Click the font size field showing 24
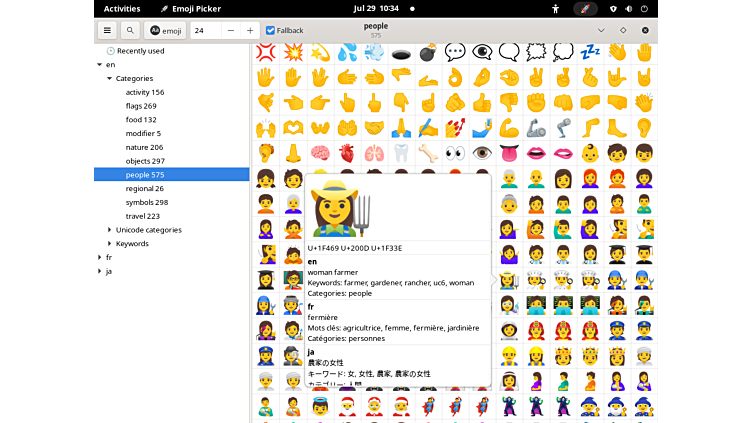Viewport: 752px width, 423px height. (205, 30)
